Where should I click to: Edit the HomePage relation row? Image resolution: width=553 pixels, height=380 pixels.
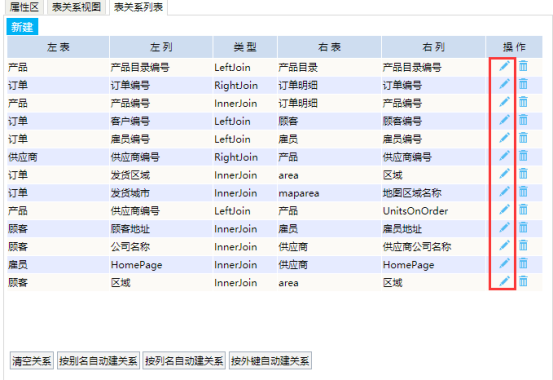(504, 263)
